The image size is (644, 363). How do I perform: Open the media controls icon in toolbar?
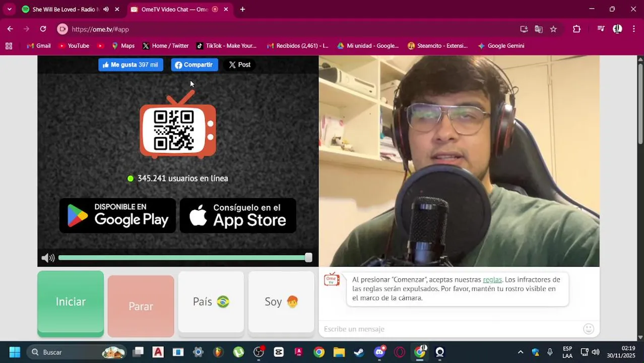tap(601, 29)
